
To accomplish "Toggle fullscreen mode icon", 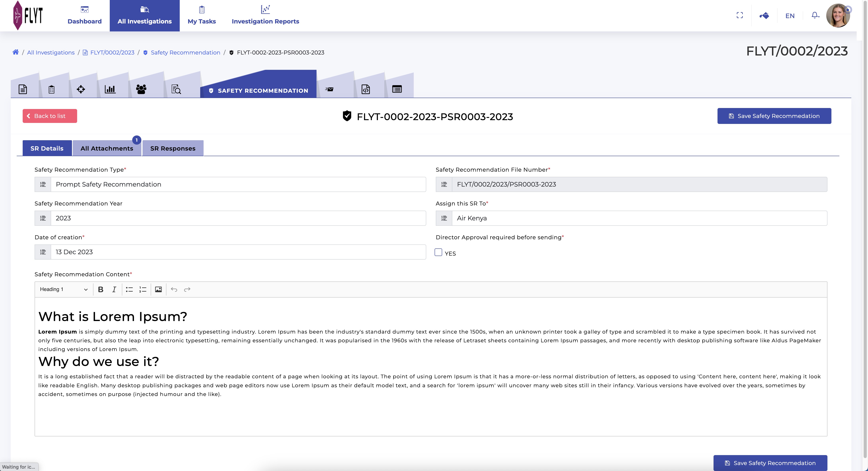I will pos(740,16).
